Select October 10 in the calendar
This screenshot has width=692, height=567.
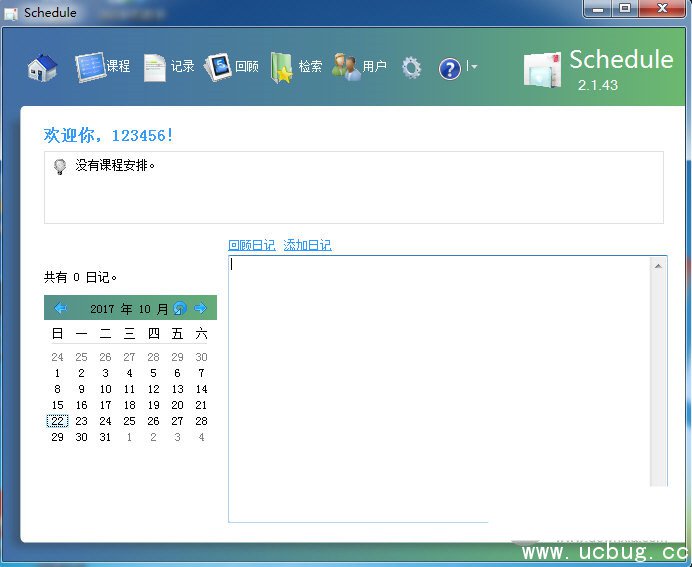coord(105,389)
